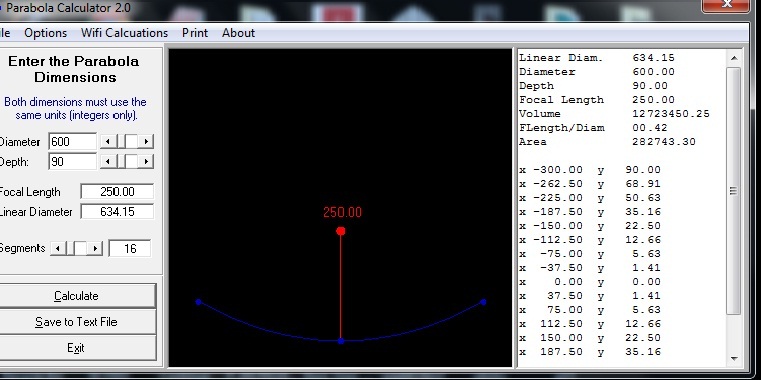This screenshot has height=380, width=761.
Task: Open the Print menu
Action: click(195, 33)
